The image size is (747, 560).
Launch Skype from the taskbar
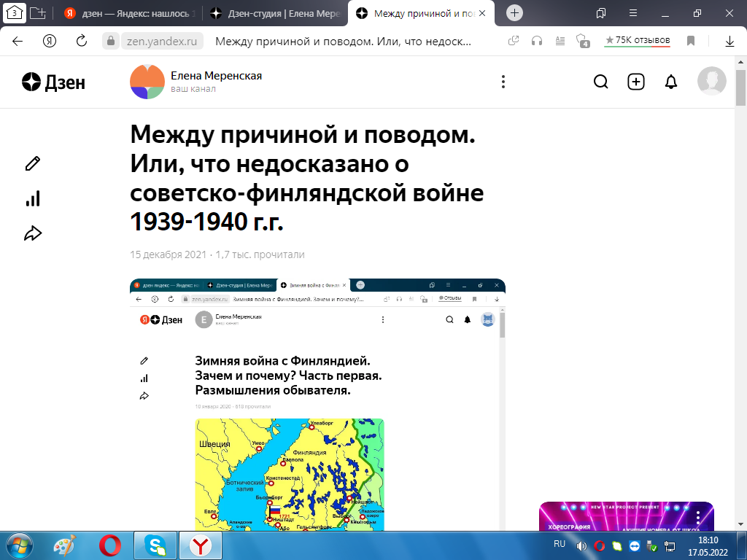coord(154,545)
